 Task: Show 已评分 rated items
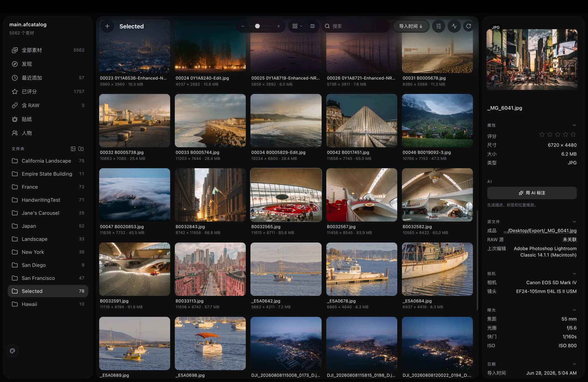(48, 92)
